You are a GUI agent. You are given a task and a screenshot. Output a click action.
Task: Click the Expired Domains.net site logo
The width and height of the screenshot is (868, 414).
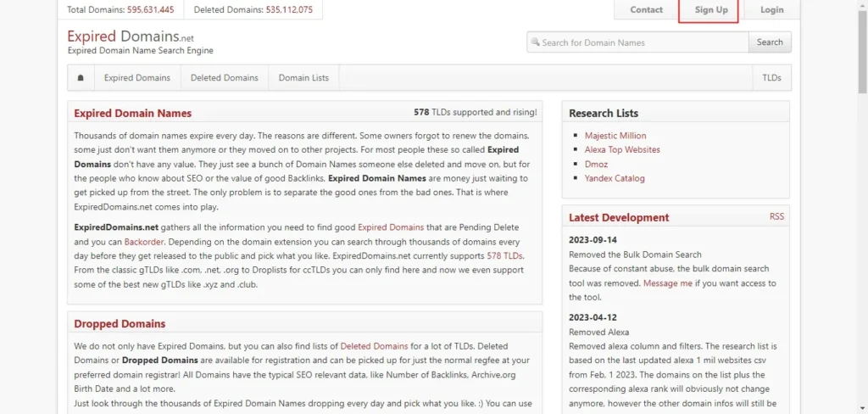(131, 36)
